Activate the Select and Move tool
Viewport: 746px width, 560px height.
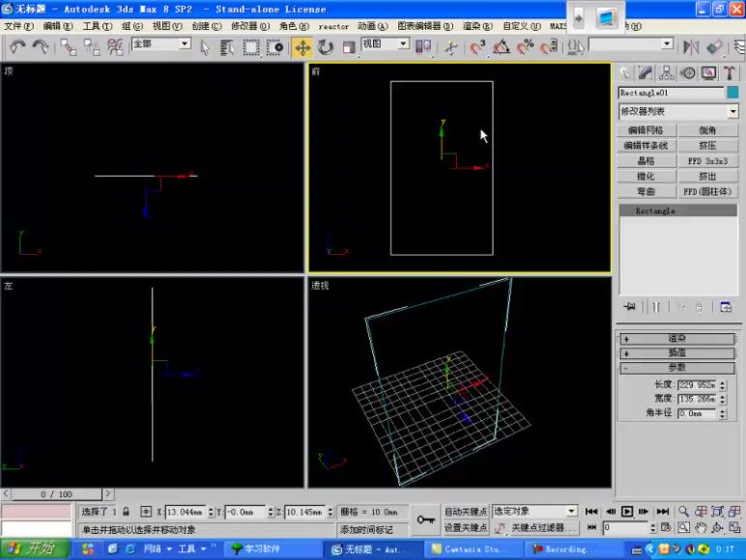302,47
